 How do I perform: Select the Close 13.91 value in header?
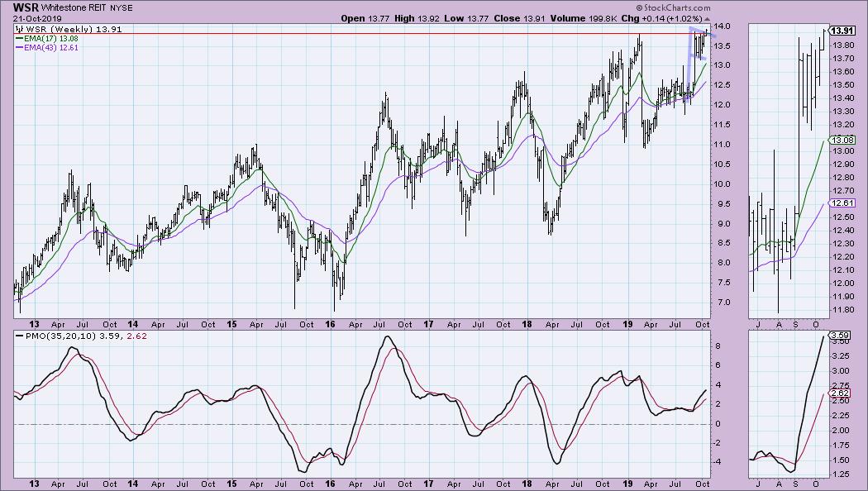[519, 18]
